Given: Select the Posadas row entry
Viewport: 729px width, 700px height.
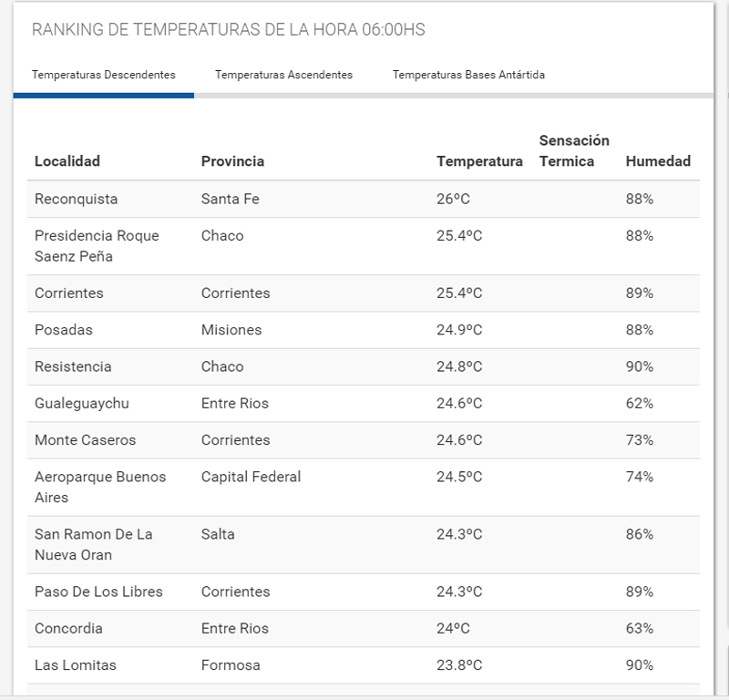Looking at the screenshot, I should (64, 330).
